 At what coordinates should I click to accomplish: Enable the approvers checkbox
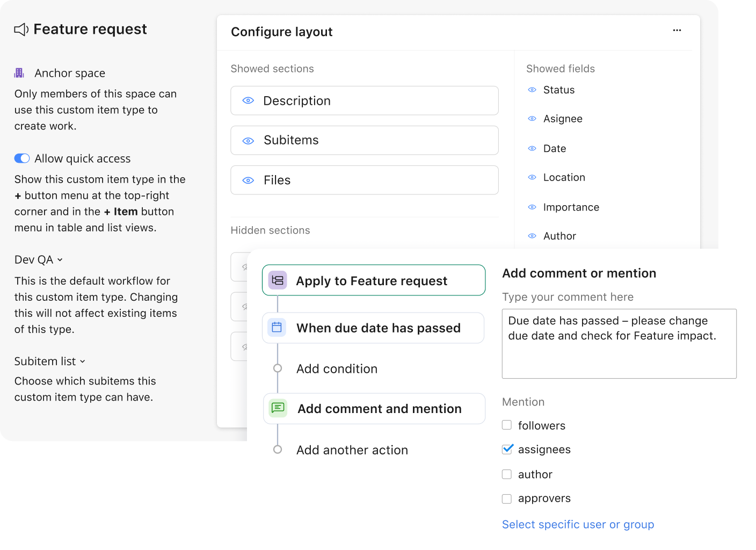[x=507, y=498]
